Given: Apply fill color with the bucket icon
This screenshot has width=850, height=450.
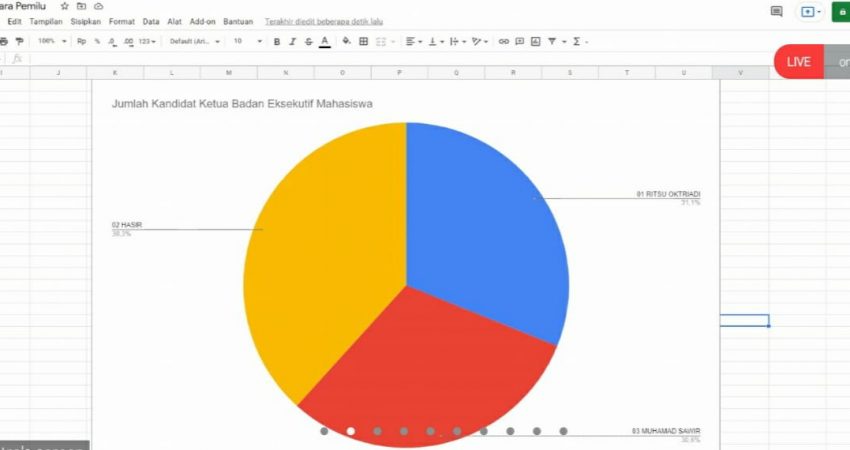Looking at the screenshot, I should pos(346,41).
